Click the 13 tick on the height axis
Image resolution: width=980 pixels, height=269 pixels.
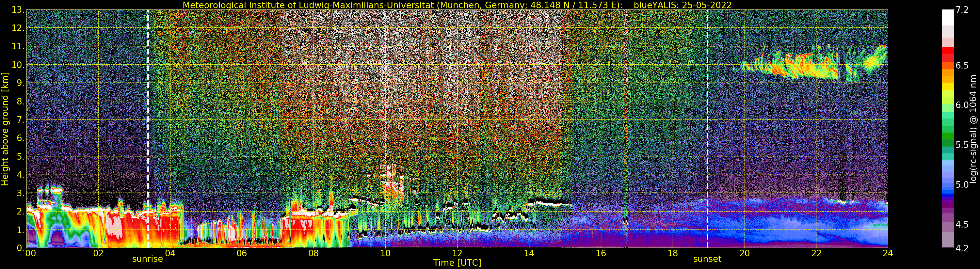18,10
